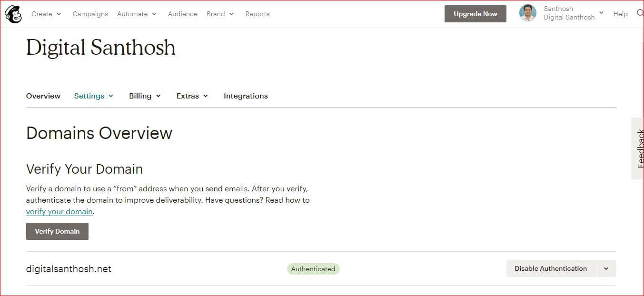Click the Digital Santhosh page title

101,48
